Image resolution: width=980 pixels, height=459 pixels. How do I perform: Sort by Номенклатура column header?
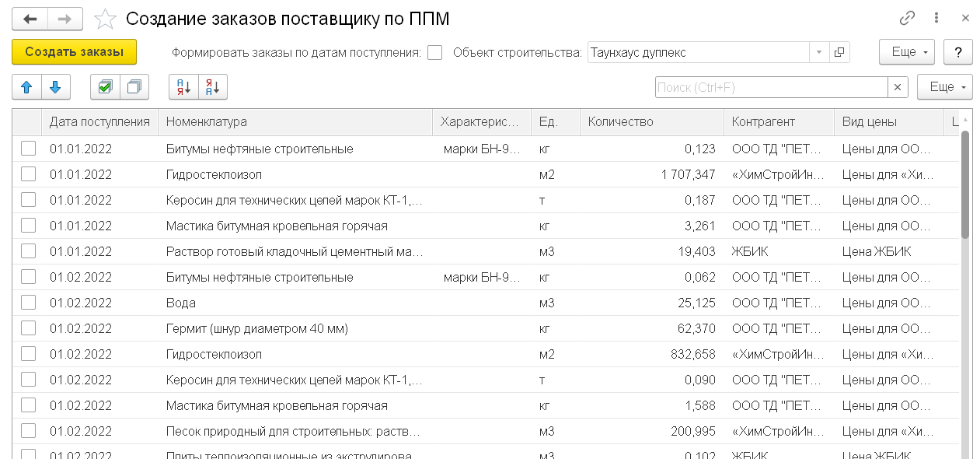pos(295,121)
